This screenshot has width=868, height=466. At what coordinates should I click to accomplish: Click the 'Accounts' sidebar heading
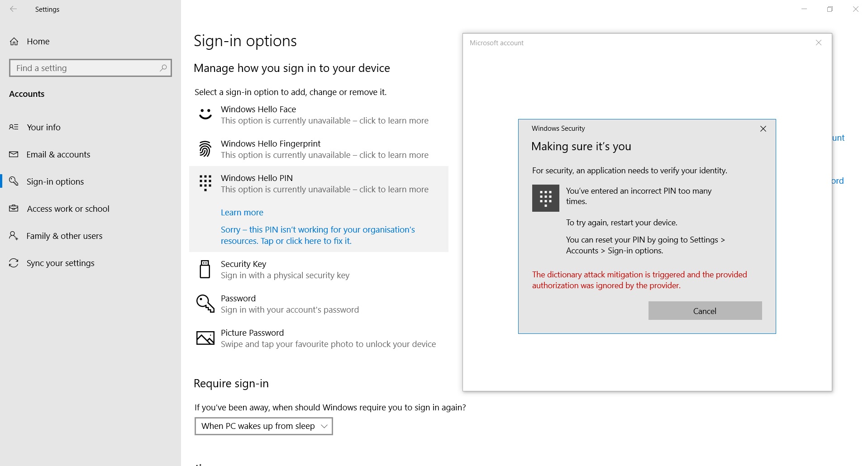(x=27, y=94)
